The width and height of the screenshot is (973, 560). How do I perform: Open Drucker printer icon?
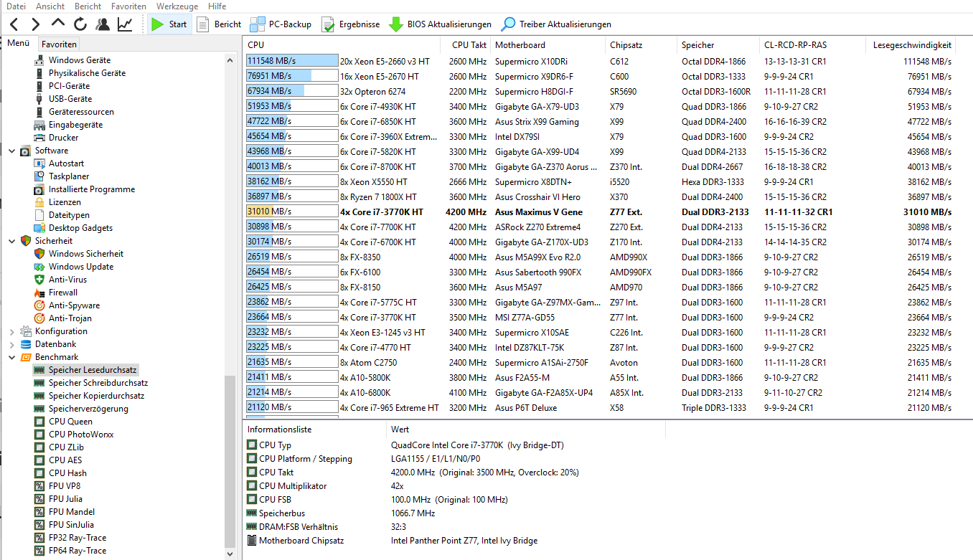point(39,138)
